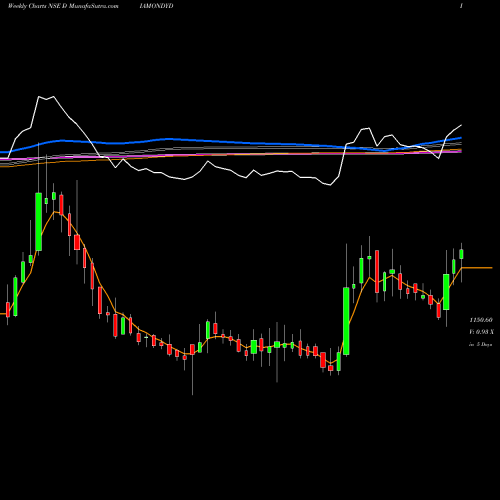500x500 pixels.
Task: Click the 'Weekly Charts NSE D MunafaSutra.com' title text
Action: click(x=63, y=6)
